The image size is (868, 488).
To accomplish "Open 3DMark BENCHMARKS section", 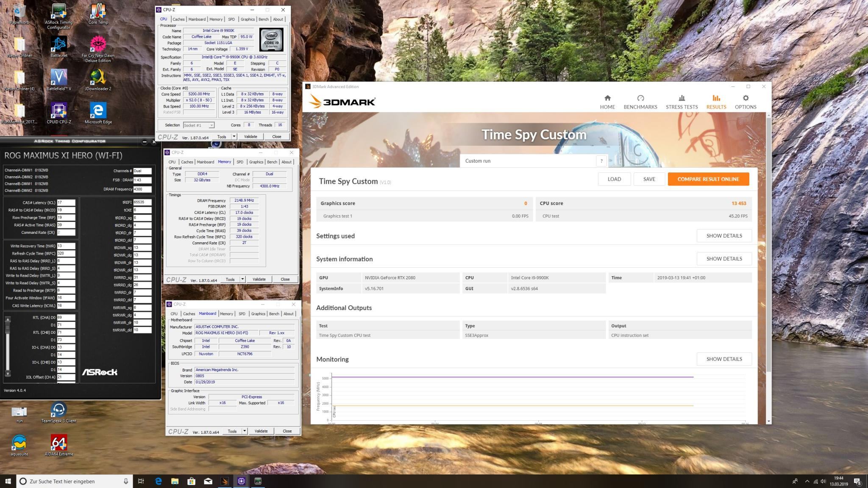I will (x=640, y=102).
